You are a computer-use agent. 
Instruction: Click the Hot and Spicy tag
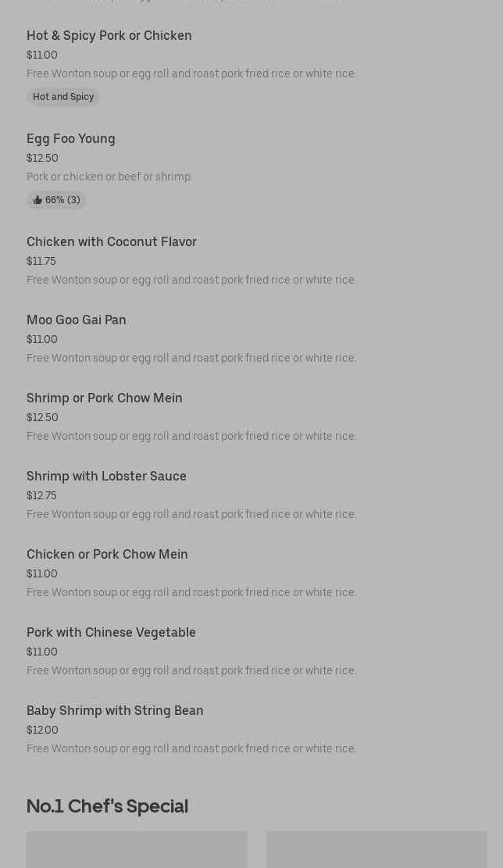63,97
